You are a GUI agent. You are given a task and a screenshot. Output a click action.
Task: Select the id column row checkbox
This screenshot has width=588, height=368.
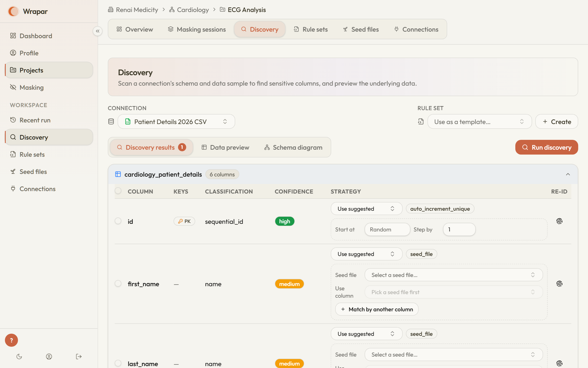pyautogui.click(x=118, y=221)
